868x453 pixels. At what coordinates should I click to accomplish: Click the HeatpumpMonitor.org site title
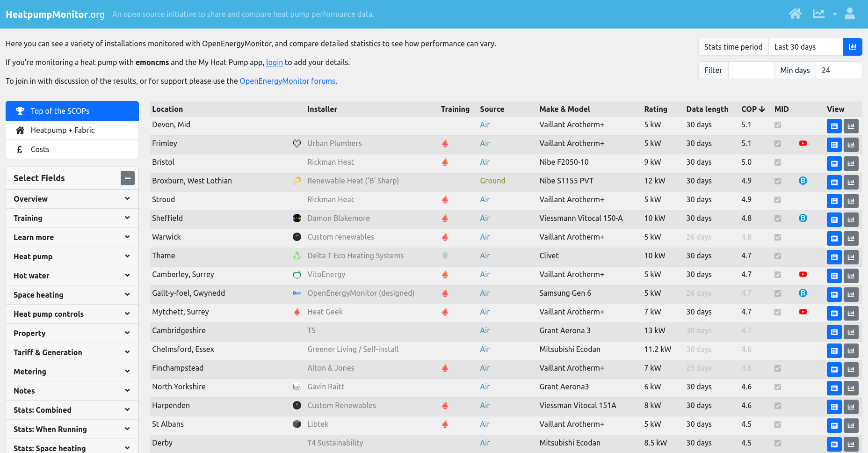pyautogui.click(x=55, y=14)
